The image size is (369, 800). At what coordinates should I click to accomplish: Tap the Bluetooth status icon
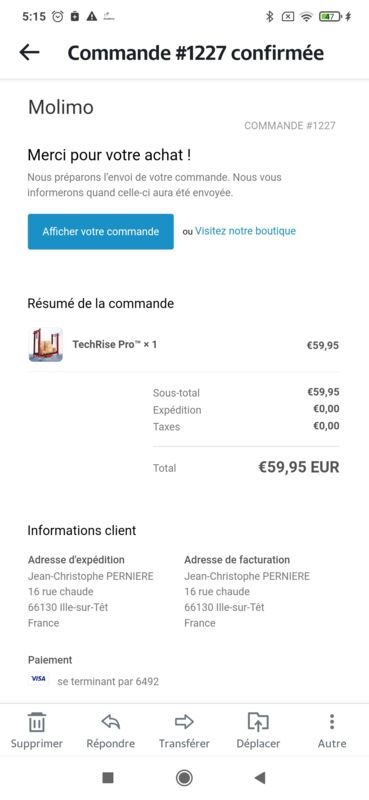270,16
